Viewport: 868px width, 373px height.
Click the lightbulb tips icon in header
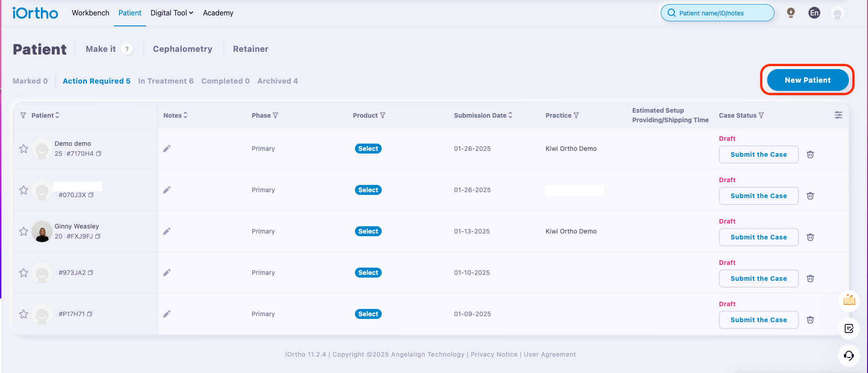(791, 13)
